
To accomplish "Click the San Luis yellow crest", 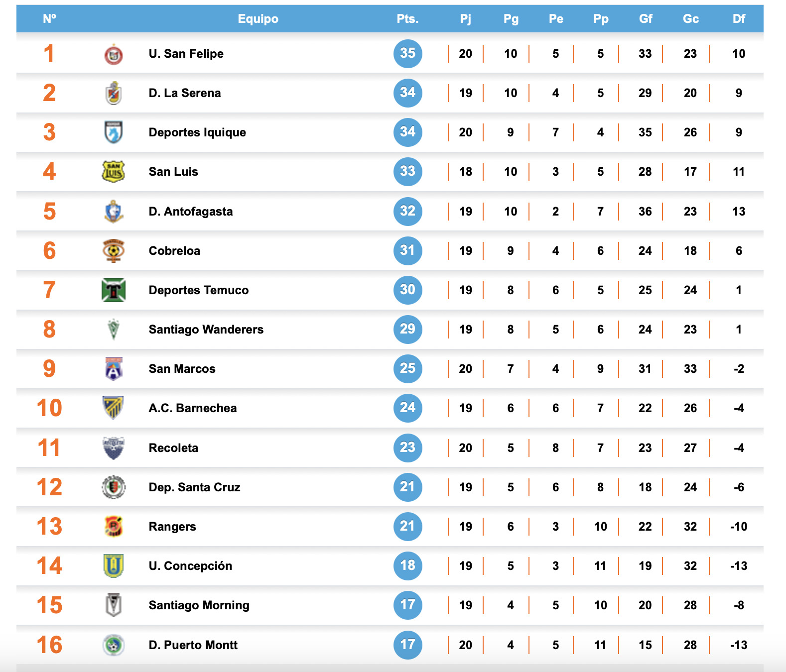I will [114, 172].
